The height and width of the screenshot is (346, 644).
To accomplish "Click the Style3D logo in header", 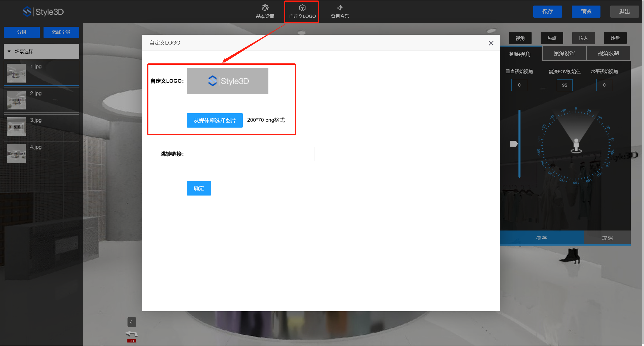I will 43,12.
